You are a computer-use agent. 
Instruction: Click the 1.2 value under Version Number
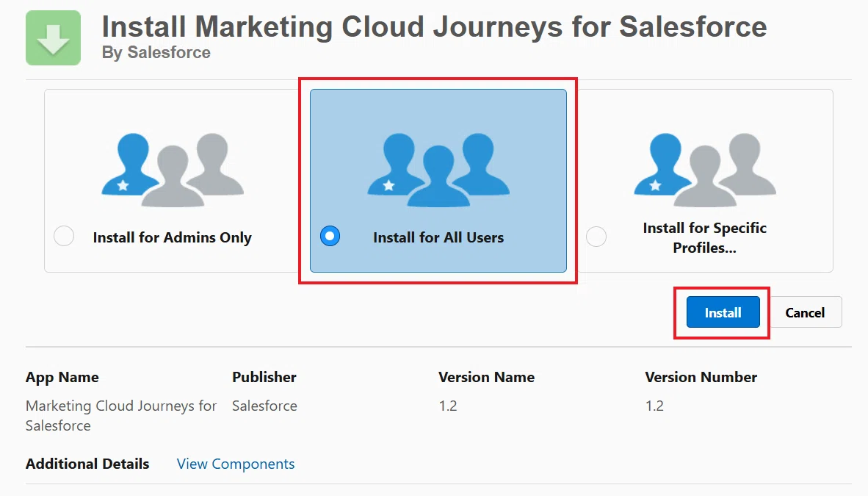coord(654,406)
